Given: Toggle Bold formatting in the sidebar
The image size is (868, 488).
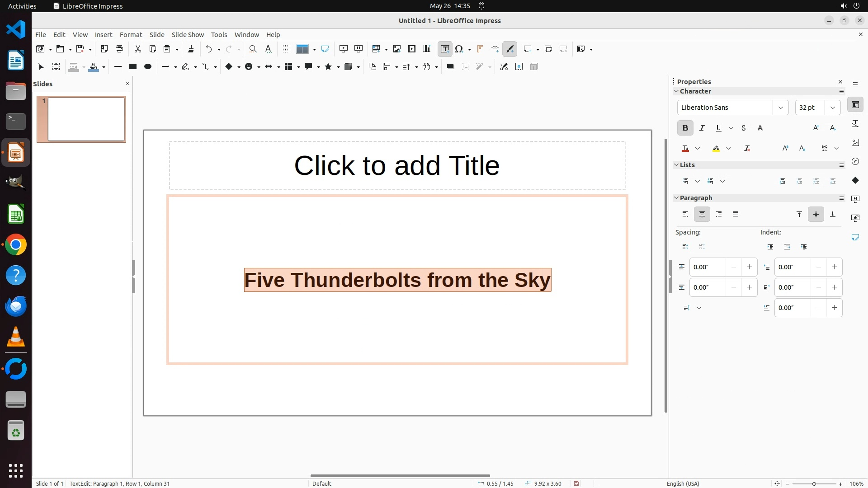Looking at the screenshot, I should [x=685, y=128].
